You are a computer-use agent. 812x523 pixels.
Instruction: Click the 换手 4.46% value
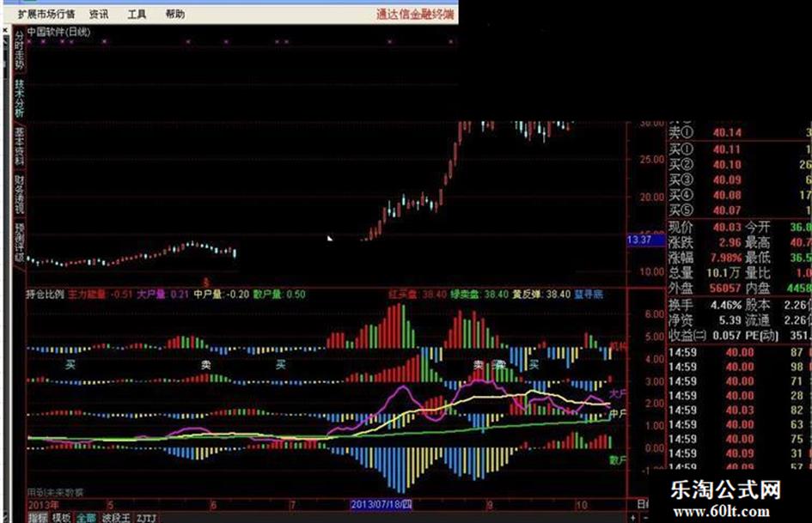click(x=725, y=306)
